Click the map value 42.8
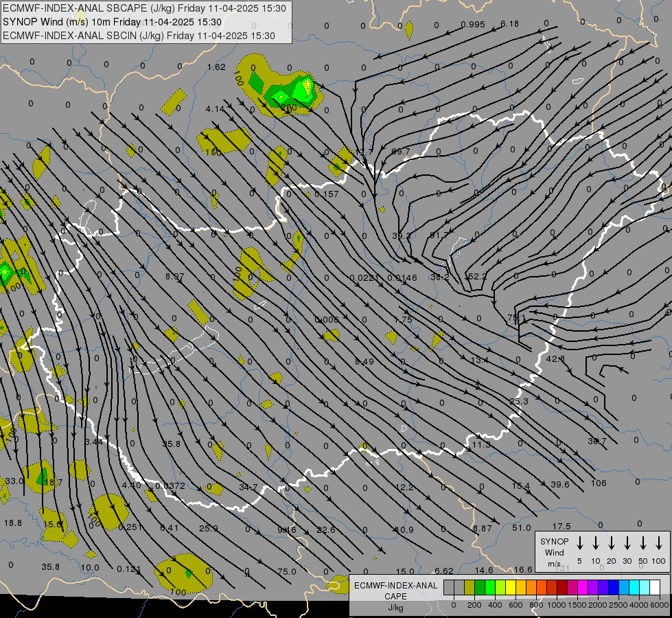Viewport: 672px width, 618px height. coord(555,358)
